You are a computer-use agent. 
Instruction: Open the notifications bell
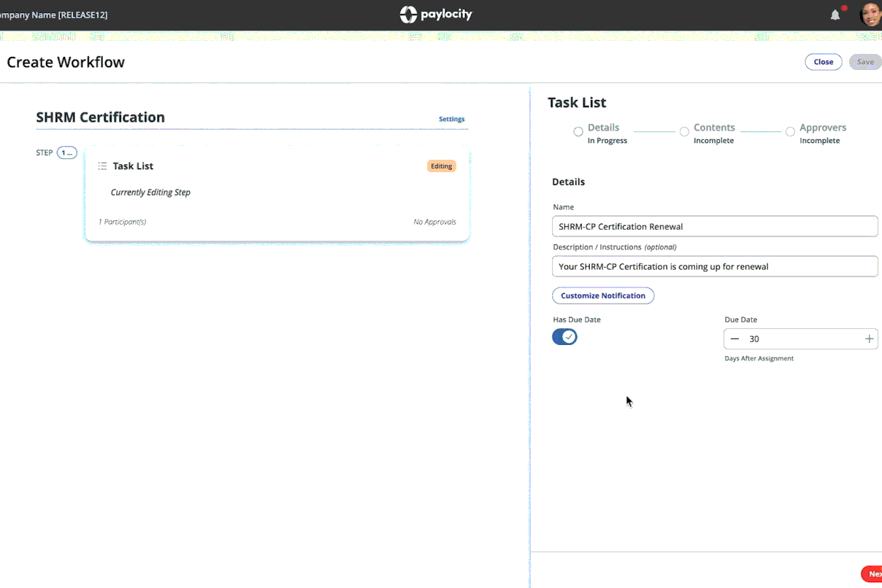(835, 15)
